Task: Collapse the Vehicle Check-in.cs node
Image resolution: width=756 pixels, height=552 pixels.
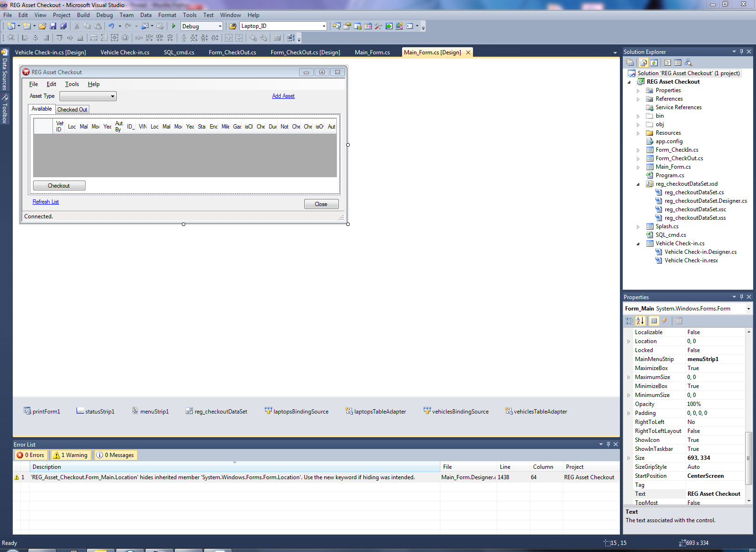Action: [638, 244]
